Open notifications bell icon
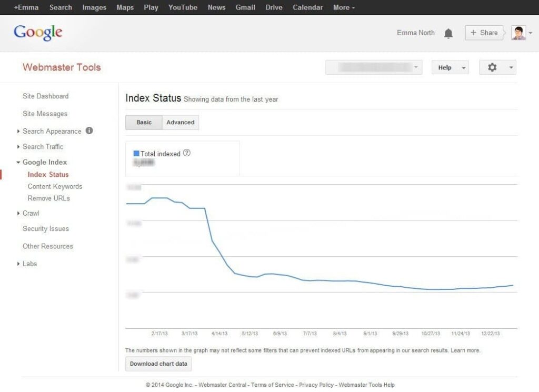The image size is (539, 392). coord(448,33)
